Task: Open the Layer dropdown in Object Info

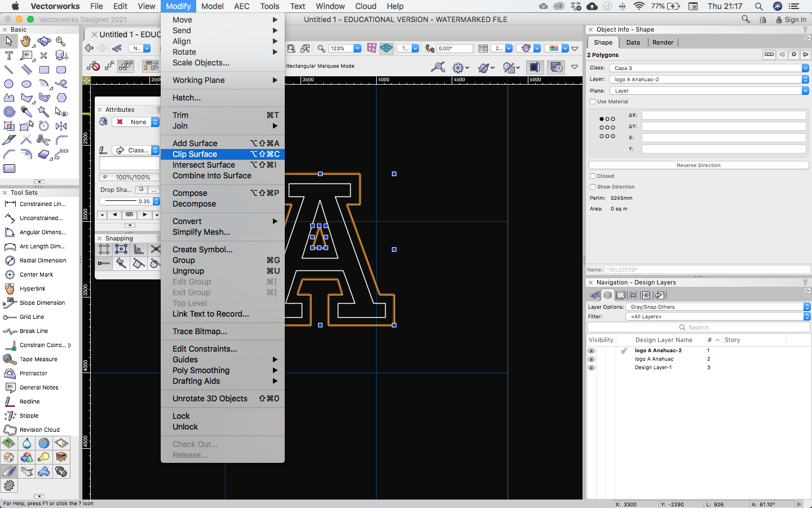Action: coord(709,79)
